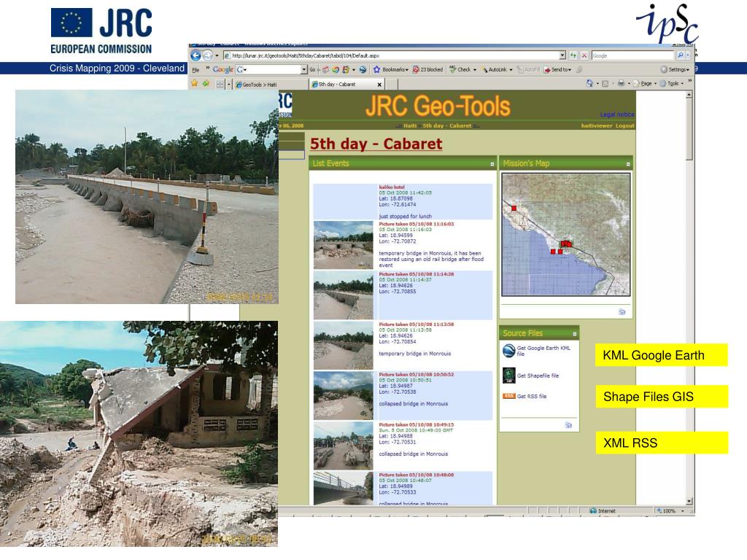Click the Google toolbar Go button
747x560 pixels.
point(312,69)
